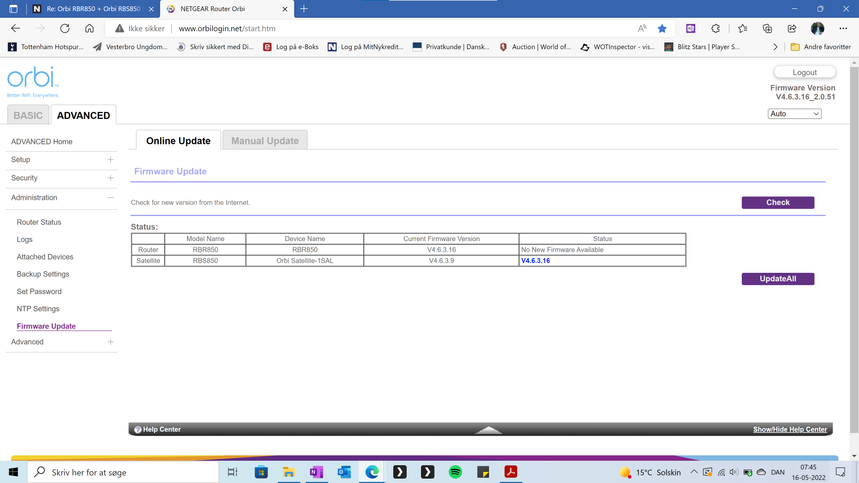Collapse the Administration menu section
This screenshot has width=859, height=483.
110,198
